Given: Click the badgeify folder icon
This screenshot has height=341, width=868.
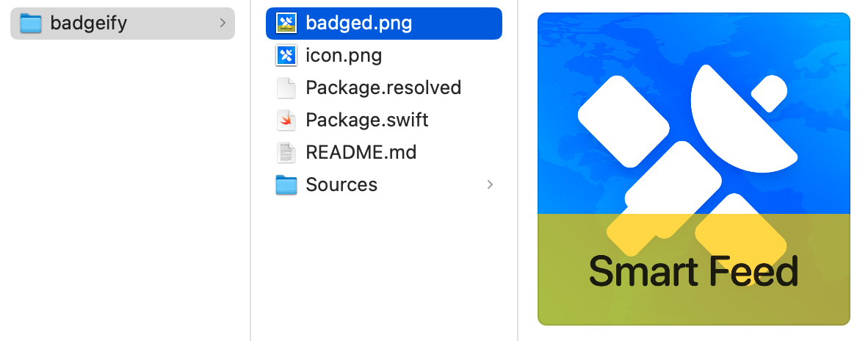Looking at the screenshot, I should pos(30,24).
